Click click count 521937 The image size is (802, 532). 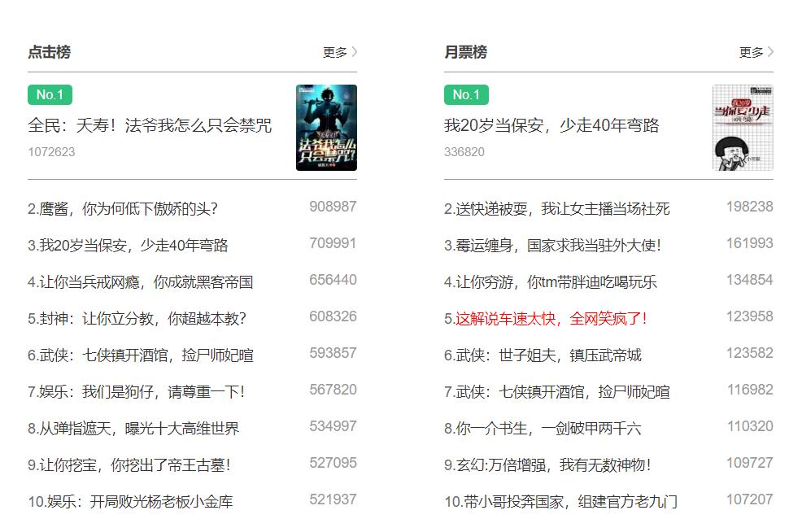pos(333,499)
